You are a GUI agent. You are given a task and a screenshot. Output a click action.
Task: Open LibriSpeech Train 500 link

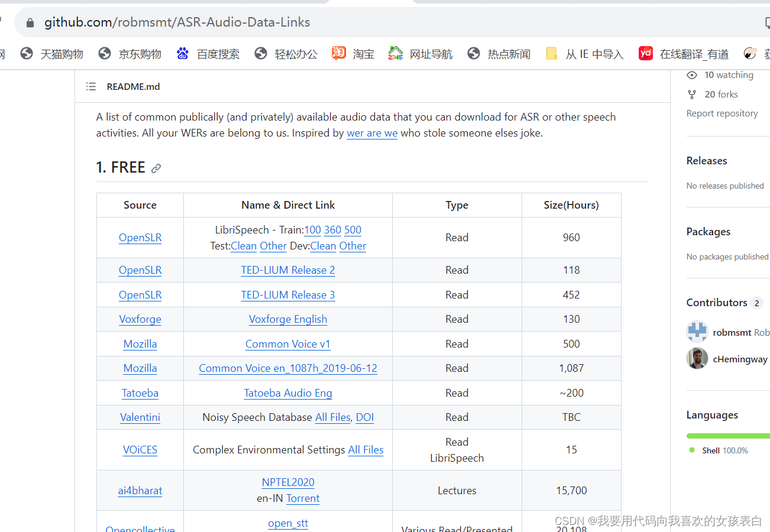(352, 230)
